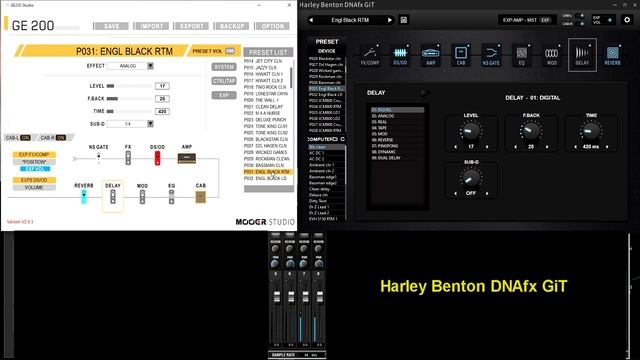640x360 pixels.
Task: Decrease LEVEL knob value with left arrow
Action: point(456,147)
